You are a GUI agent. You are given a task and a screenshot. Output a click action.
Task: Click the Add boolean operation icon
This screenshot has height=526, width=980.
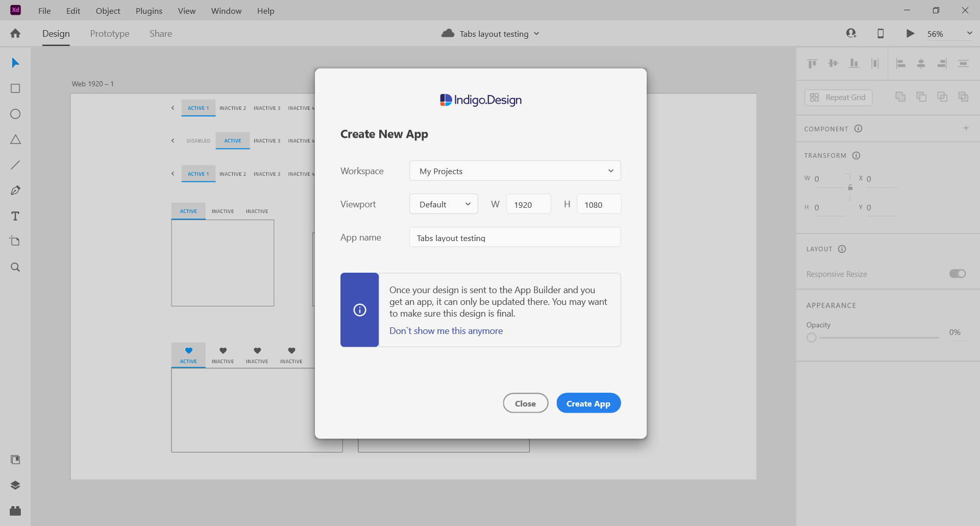click(x=900, y=97)
